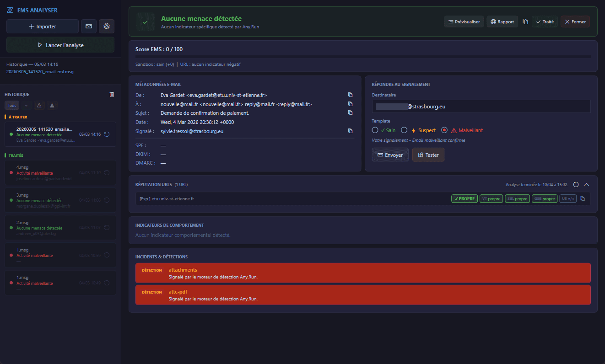
Task: Copy the Sujet field using its copy icon
Action: [350, 112]
